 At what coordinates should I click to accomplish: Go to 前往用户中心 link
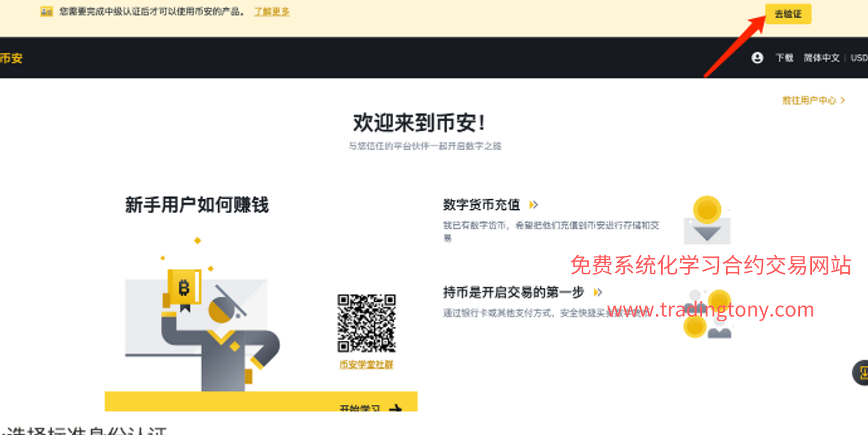pos(813,101)
